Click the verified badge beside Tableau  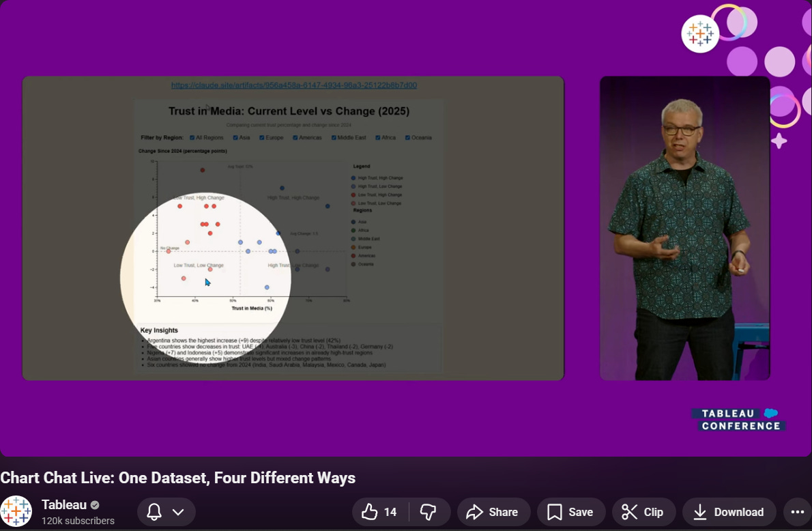pyautogui.click(x=95, y=504)
